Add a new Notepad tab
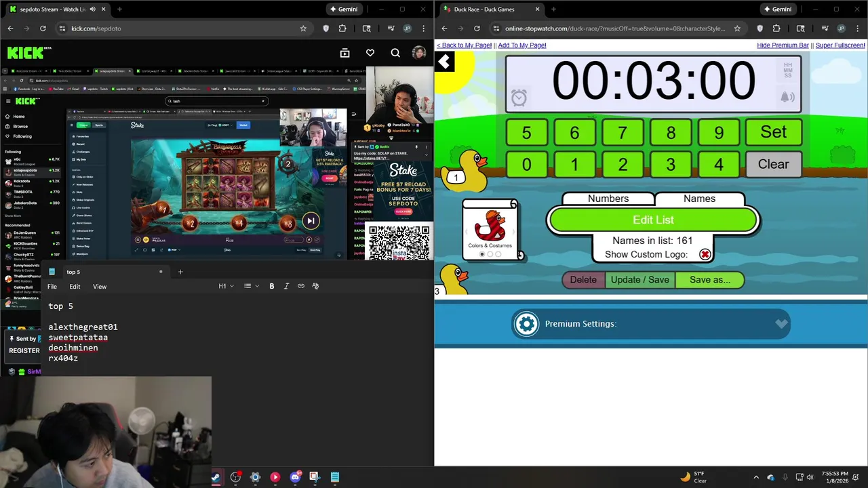 pos(180,272)
